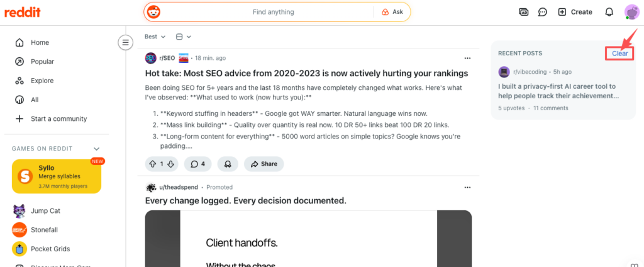This screenshot has width=644, height=267.
Task: Collapse the Games on Reddit section
Action: click(97, 149)
